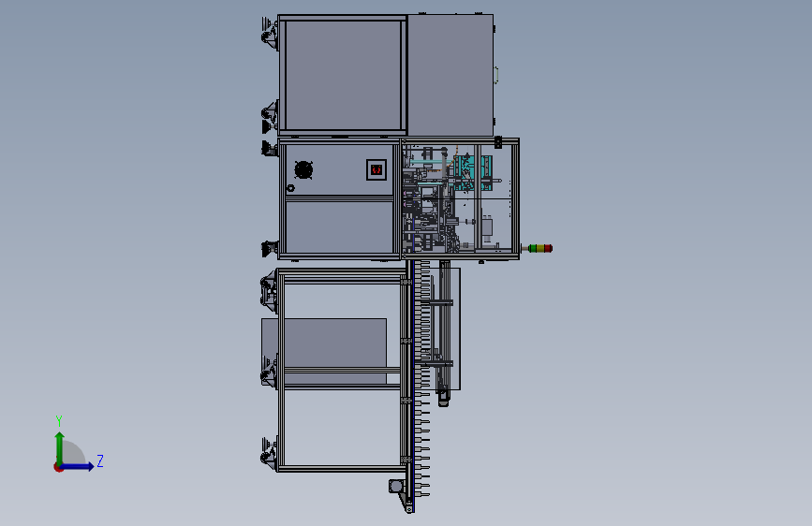Screen dimensions: 812x526
Task: Select the round cooling fan on the control panel
Action: (x=303, y=169)
